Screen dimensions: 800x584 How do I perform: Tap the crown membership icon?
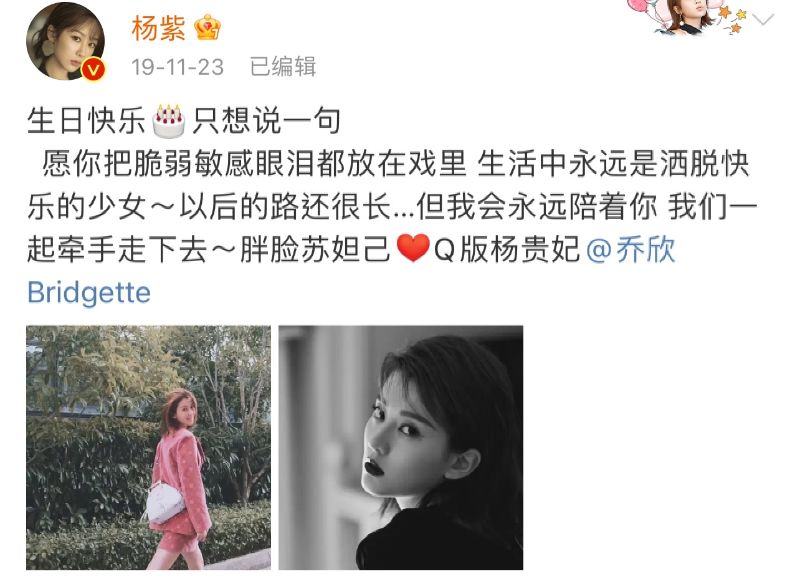pos(208,28)
